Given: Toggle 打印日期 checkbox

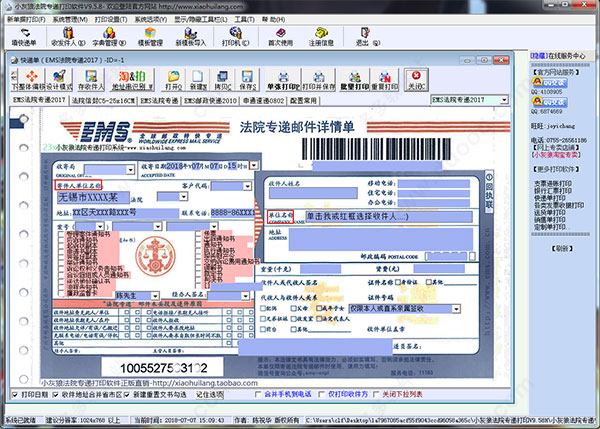Looking at the screenshot, I should (x=15, y=395).
